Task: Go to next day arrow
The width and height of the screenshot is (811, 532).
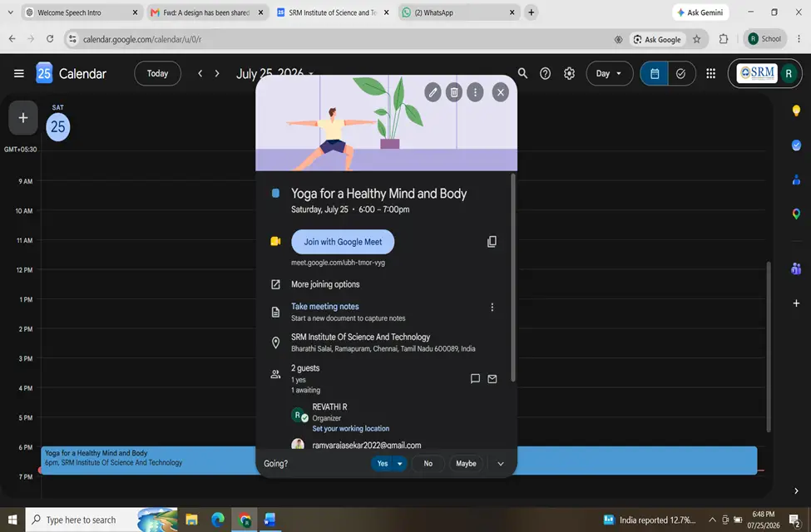Action: pos(217,73)
